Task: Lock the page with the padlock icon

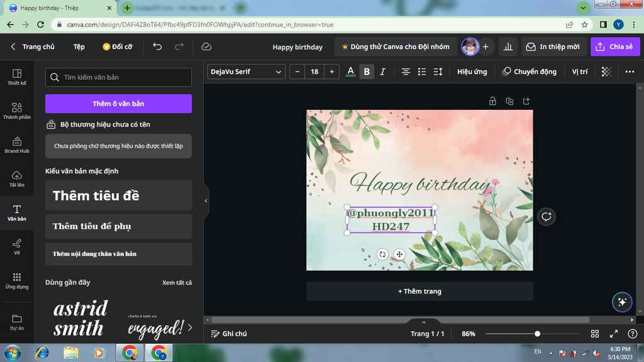Action: tap(492, 101)
